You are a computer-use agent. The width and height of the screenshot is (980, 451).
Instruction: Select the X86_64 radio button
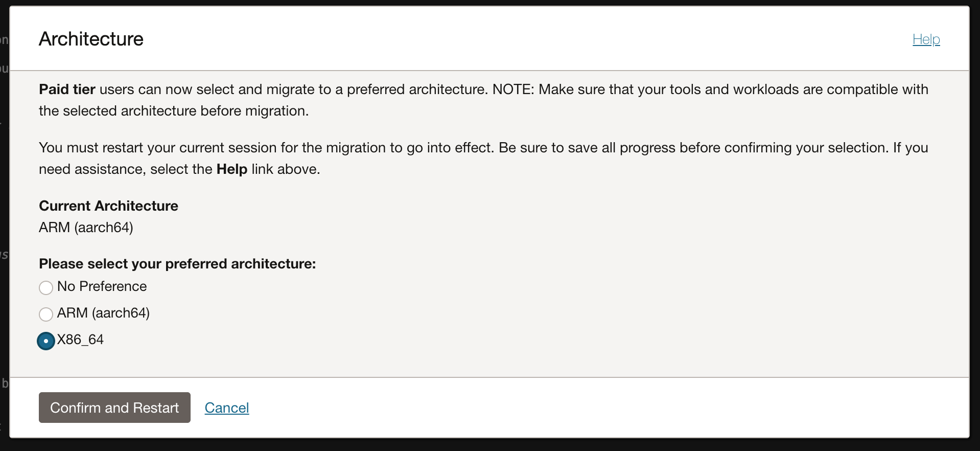pyautogui.click(x=46, y=341)
